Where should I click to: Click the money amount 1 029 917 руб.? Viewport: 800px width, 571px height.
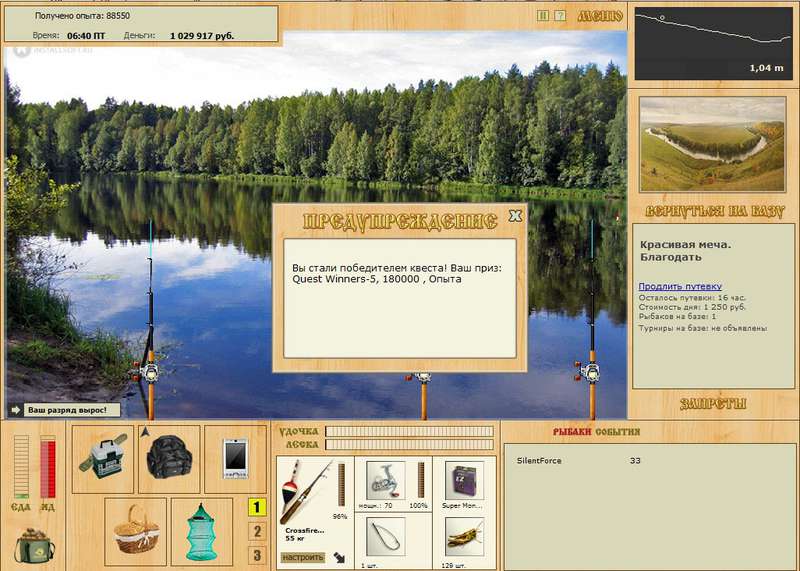tap(202, 36)
